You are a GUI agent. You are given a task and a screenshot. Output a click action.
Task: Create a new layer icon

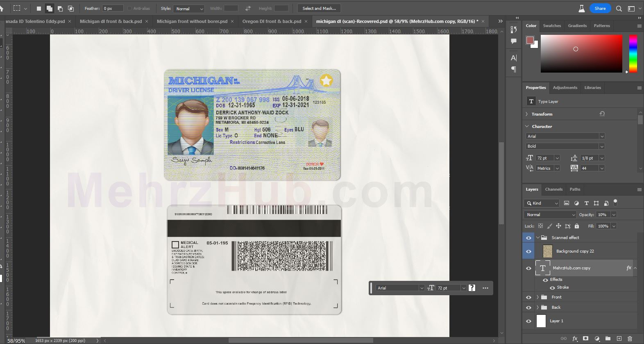[619, 338]
